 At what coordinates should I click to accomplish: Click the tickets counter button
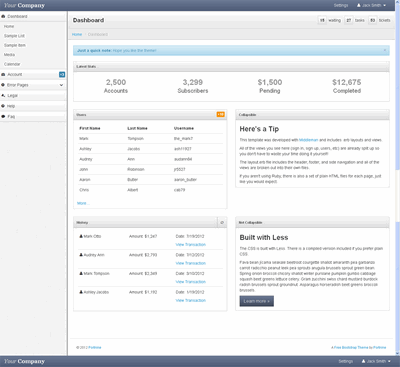click(373, 20)
